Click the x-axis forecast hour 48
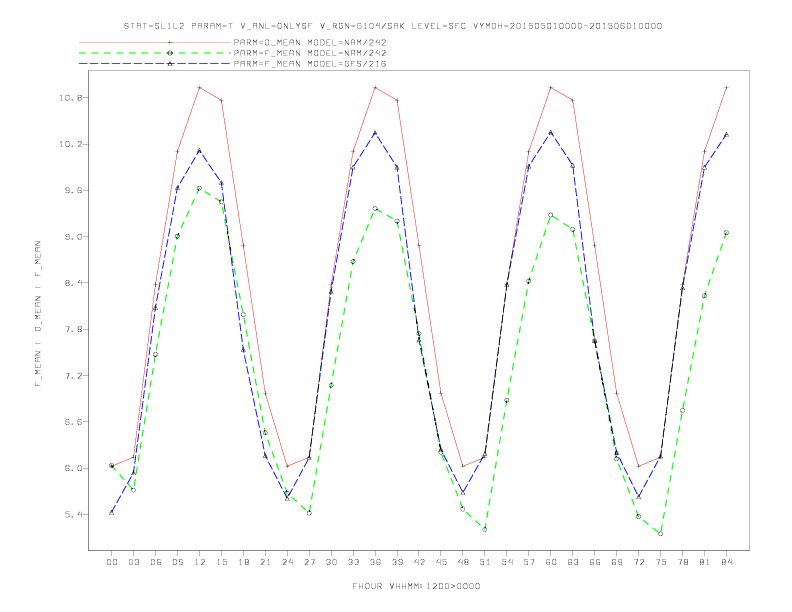 tap(463, 562)
